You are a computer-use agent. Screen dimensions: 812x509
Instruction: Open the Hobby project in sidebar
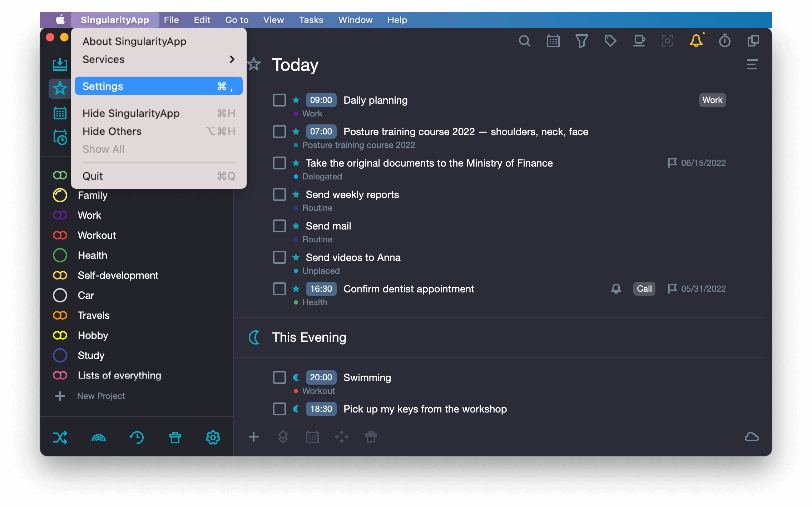point(93,336)
